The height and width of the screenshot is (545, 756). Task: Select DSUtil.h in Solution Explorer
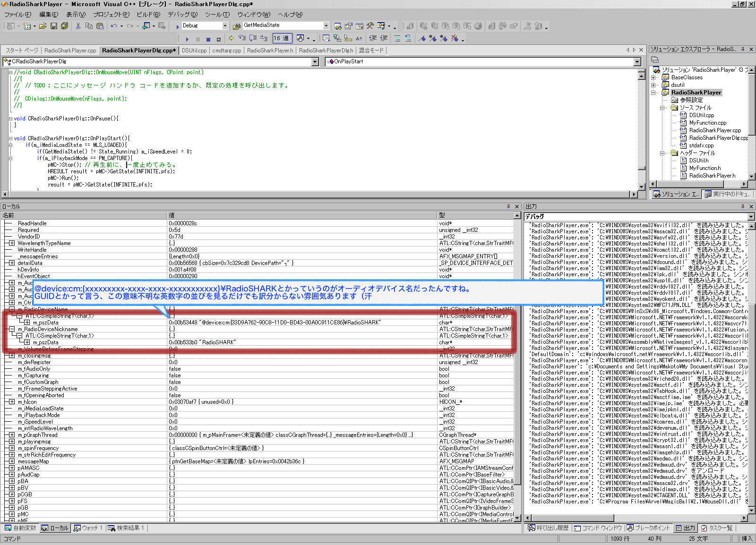(x=698, y=161)
